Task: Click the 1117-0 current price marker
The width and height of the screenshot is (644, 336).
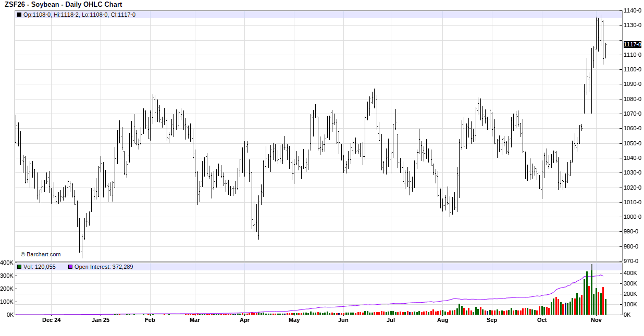Action: pos(632,44)
